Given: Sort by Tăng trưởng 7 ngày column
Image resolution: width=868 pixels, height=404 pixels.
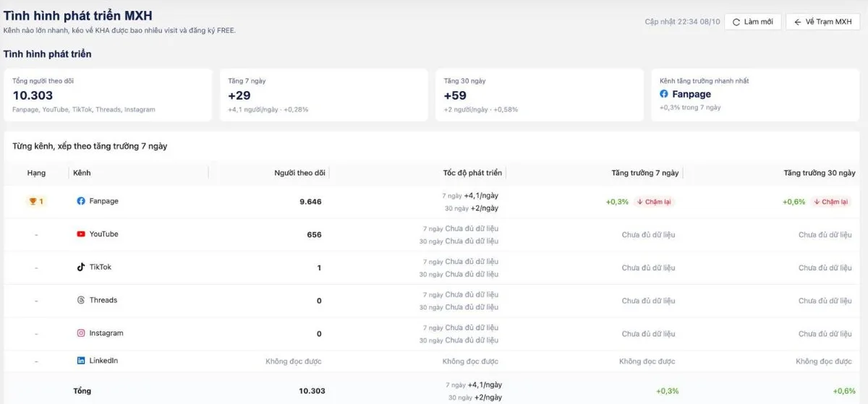Looking at the screenshot, I should [x=644, y=173].
